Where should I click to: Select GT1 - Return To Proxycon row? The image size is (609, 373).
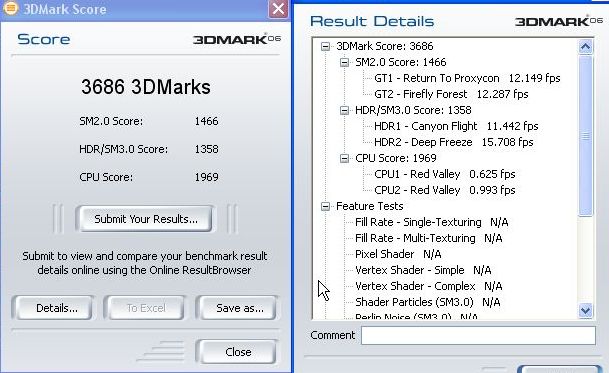pos(467,78)
